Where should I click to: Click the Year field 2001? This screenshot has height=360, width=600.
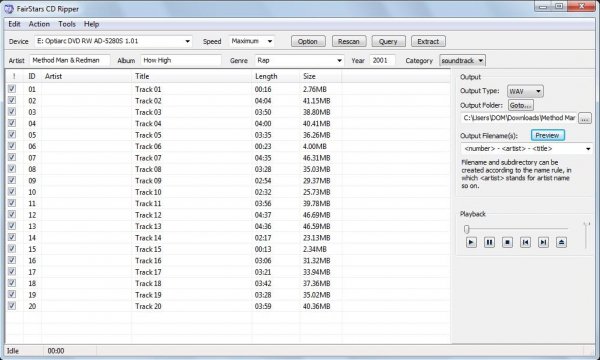click(382, 60)
